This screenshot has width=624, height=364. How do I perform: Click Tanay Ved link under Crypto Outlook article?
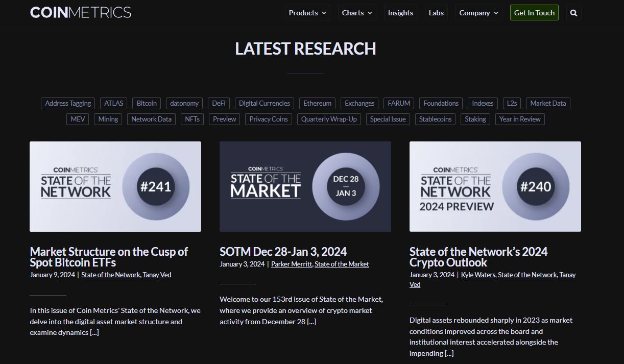click(567, 275)
